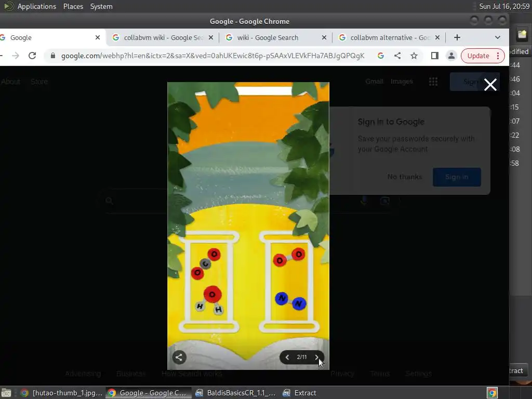
Task: Open the tab search dropdown
Action: coord(497,37)
